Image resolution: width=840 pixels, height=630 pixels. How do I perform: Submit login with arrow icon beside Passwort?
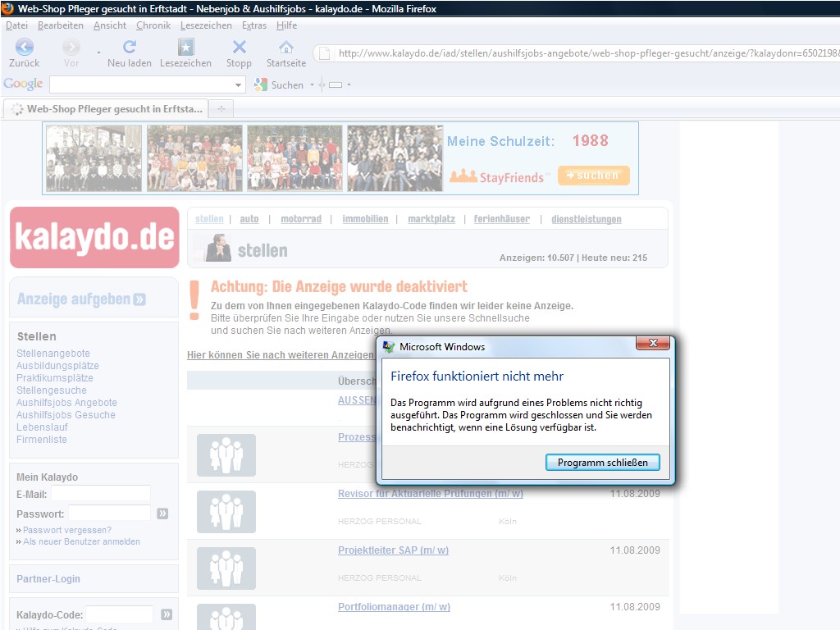(163, 514)
